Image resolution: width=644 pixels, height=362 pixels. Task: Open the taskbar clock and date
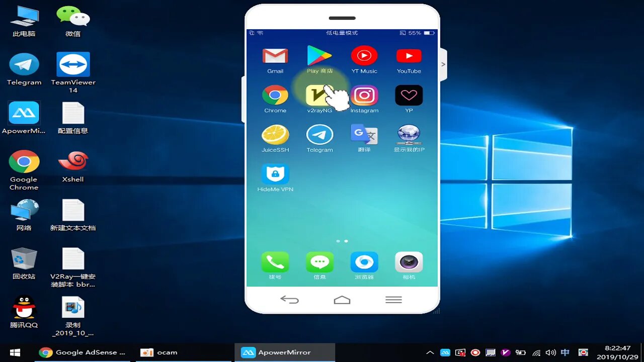click(x=617, y=352)
